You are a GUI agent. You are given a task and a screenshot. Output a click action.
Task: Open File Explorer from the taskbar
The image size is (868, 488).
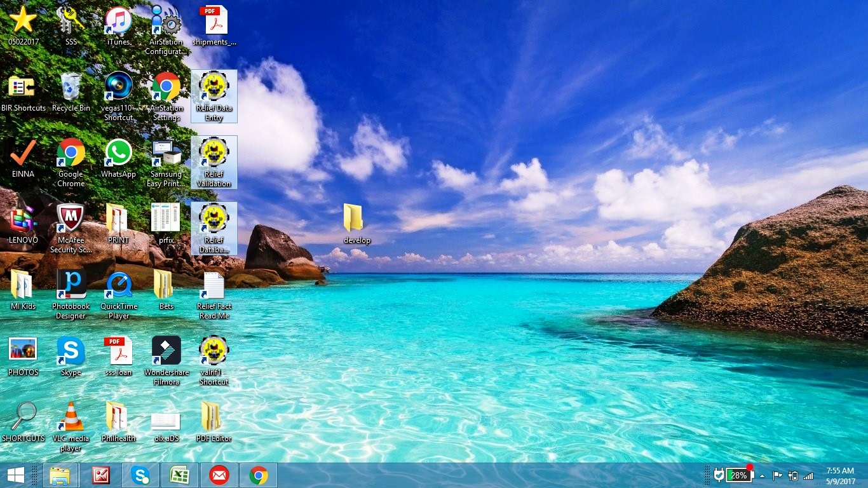pyautogui.click(x=60, y=475)
